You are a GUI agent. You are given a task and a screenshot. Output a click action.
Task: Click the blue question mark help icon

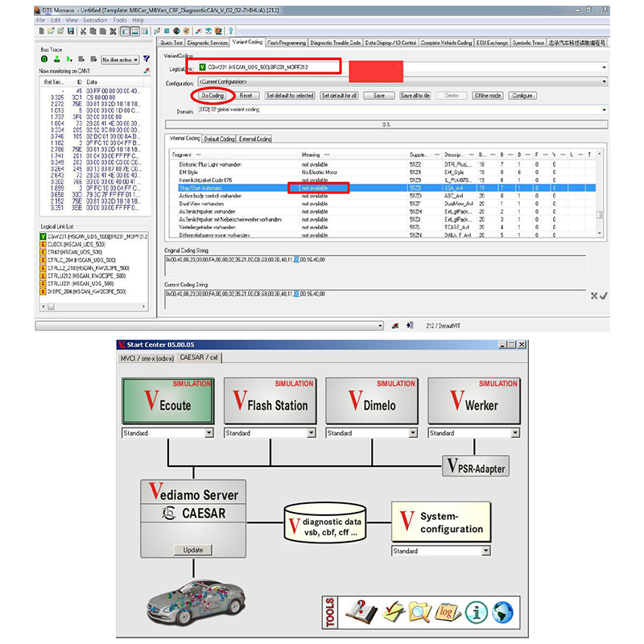coord(230,31)
